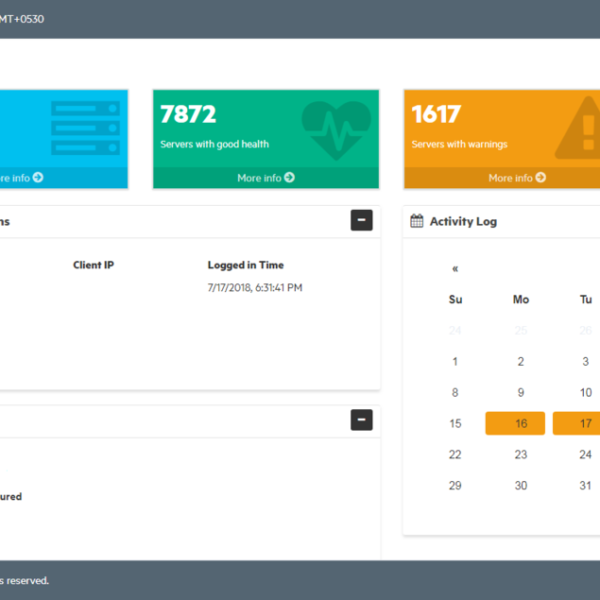Open More info for servers with good health

[266, 178]
